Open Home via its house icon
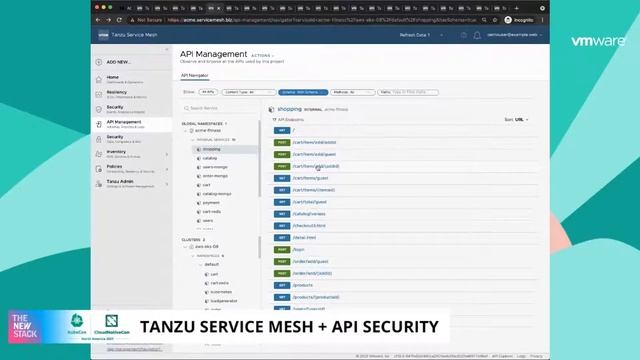 (x=99, y=80)
